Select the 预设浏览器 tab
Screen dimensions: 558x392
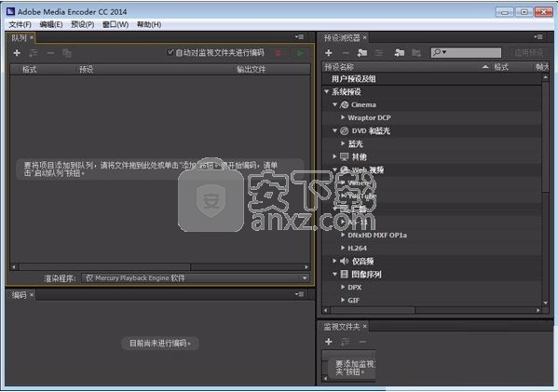click(x=342, y=37)
